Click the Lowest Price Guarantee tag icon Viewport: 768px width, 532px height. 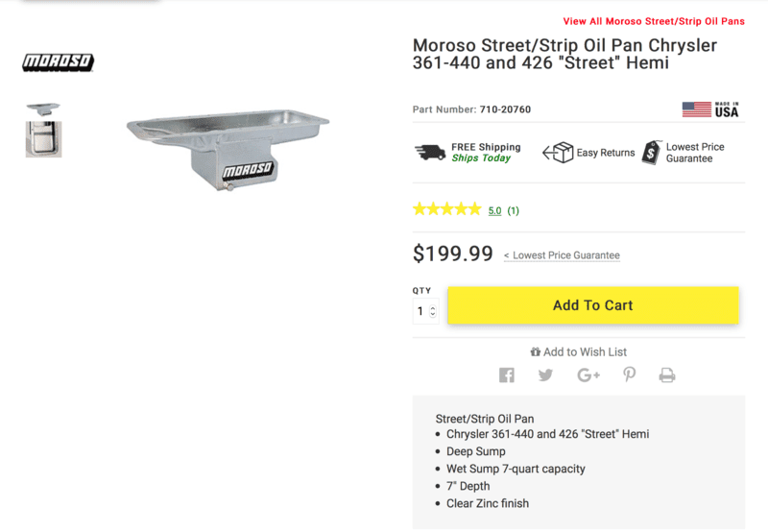[653, 153]
